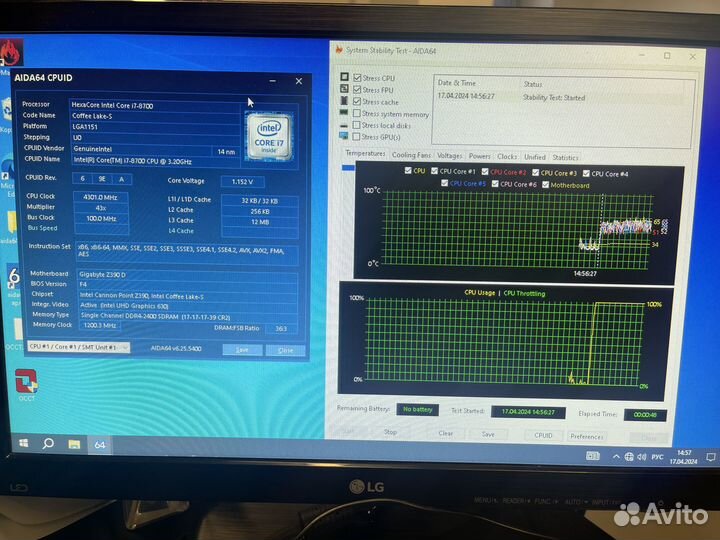Toggle CPU Core #6 graph checkbox
This screenshot has height=540, width=720.
click(495, 184)
